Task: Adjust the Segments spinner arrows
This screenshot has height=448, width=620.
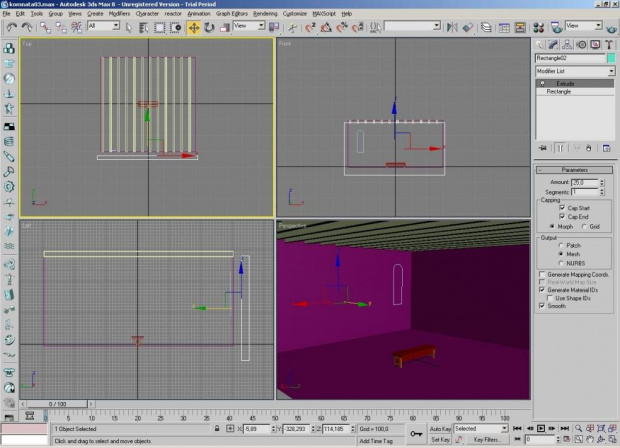Action: [602, 192]
